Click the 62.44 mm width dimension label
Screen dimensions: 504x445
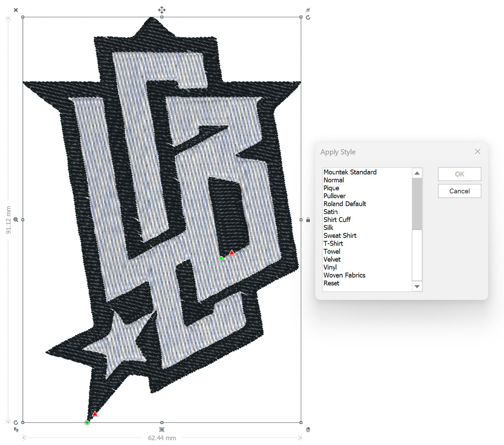162,438
